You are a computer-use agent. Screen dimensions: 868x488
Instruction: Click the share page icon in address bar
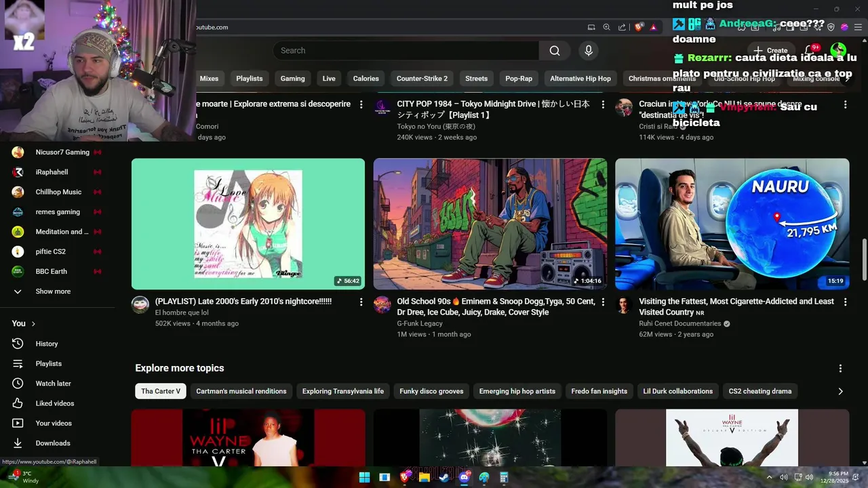tap(622, 27)
